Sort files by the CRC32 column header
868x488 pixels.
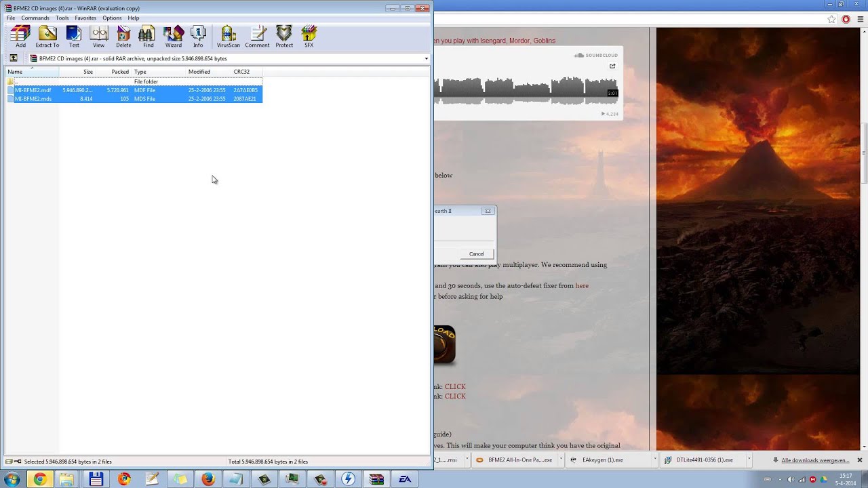(246, 71)
